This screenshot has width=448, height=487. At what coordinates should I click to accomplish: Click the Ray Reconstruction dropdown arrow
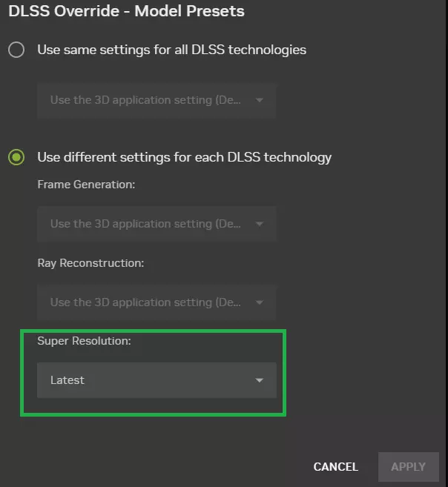click(259, 302)
